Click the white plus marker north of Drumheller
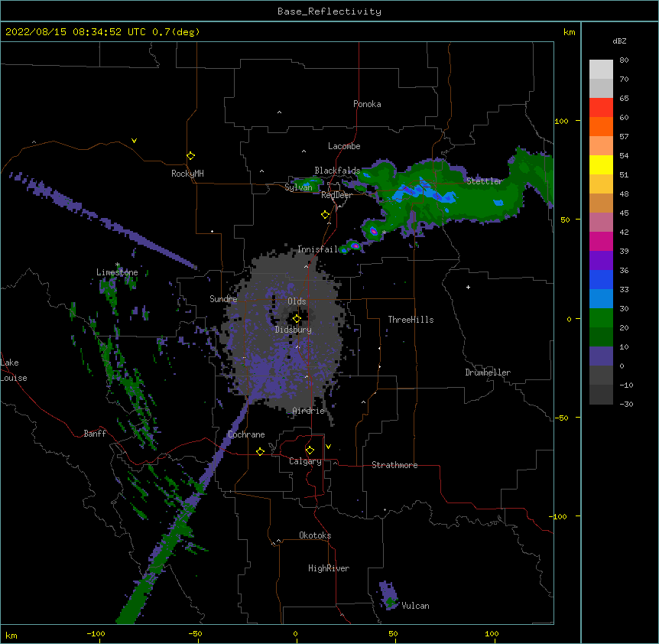Viewport: 659px width, 644px height. coord(468,287)
